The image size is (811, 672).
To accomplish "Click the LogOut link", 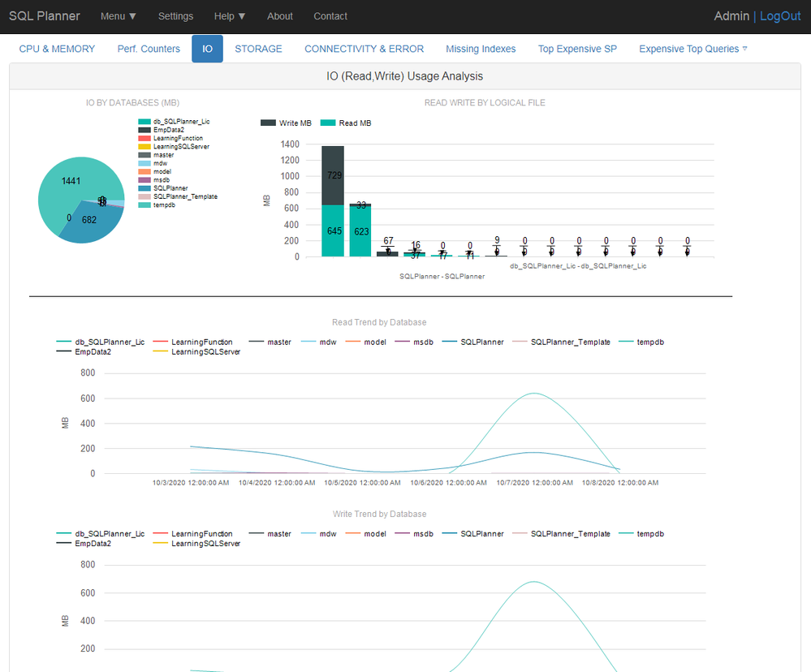I will point(780,16).
